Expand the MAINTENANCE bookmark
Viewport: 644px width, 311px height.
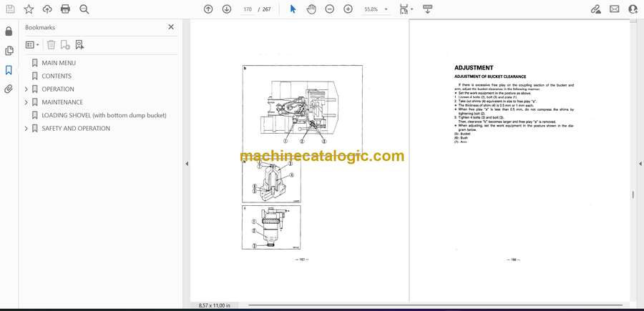[x=26, y=102]
